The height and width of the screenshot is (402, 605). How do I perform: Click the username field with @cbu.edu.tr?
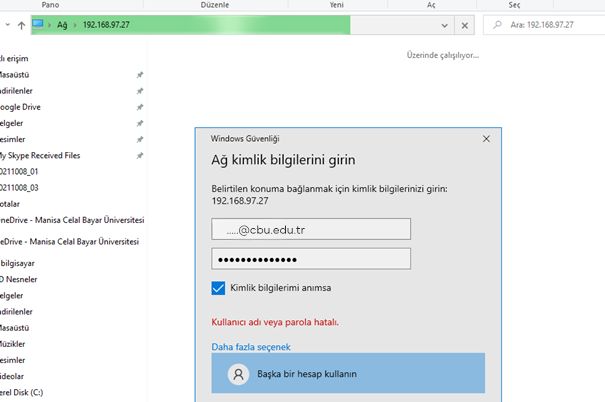pos(311,229)
